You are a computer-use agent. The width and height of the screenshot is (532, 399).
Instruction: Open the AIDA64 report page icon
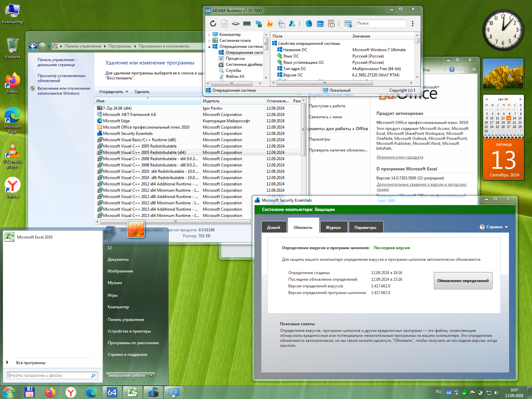click(224, 24)
